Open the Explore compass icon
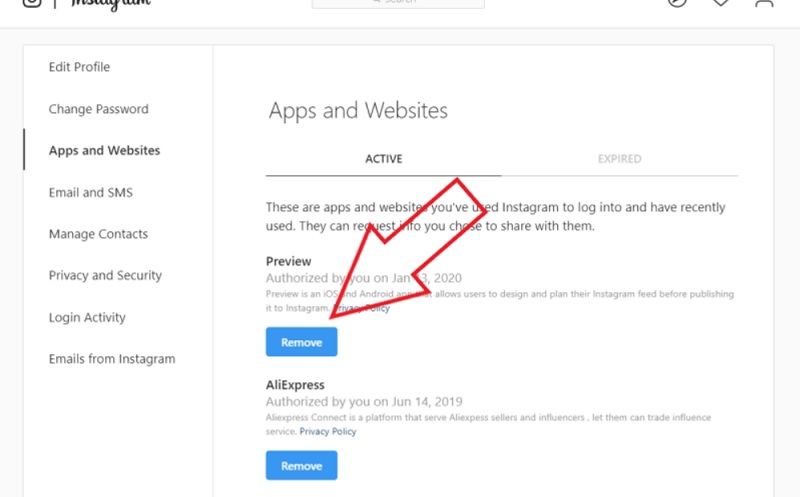This screenshot has height=497, width=800. pyautogui.click(x=677, y=2)
